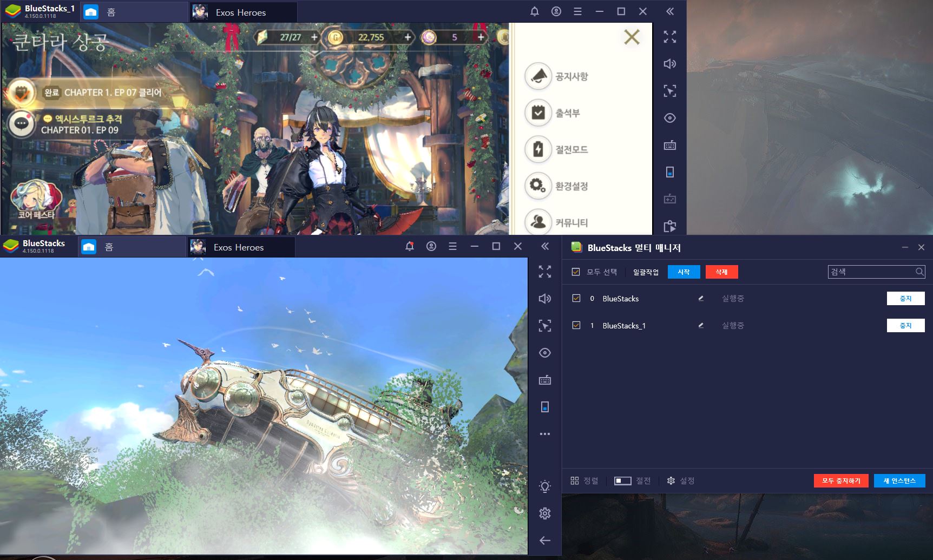Open notification bell in lower BlueStacks window
This screenshot has width=933, height=560.
click(x=410, y=246)
